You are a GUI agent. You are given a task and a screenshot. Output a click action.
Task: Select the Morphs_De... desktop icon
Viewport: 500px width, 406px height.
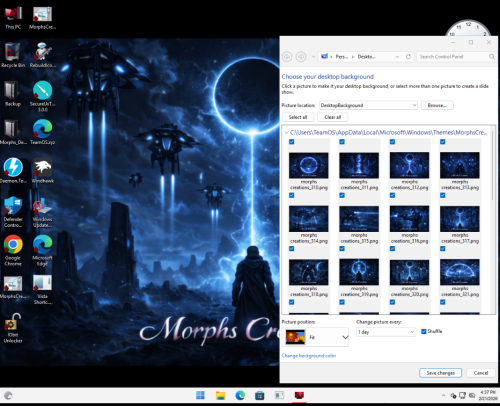point(13,132)
